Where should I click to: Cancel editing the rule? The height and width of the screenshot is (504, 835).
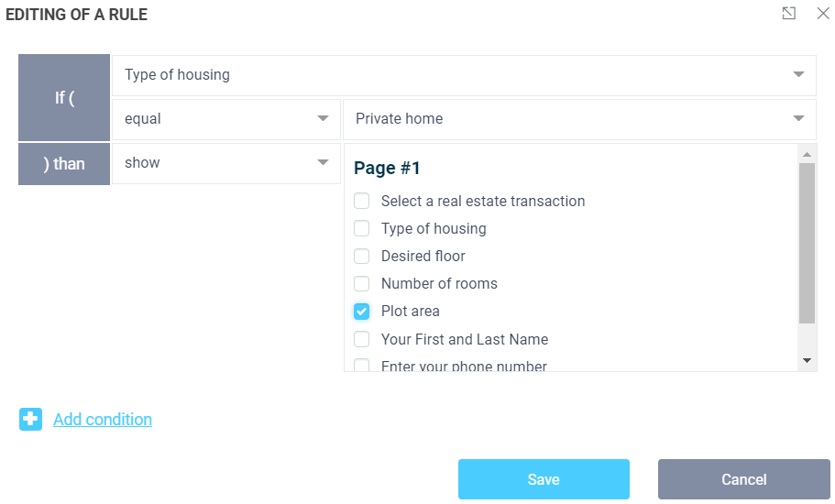[743, 479]
